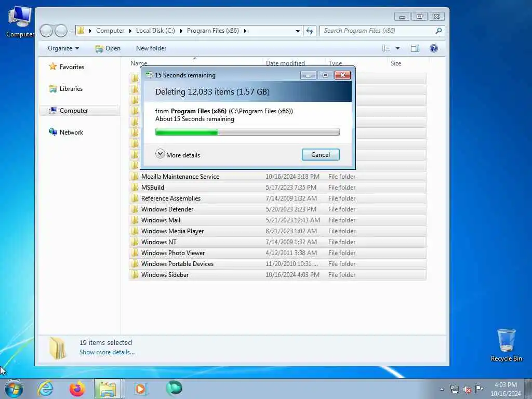The height and width of the screenshot is (399, 532).
Task: Select the Windows Mail folder
Action: 277,220
